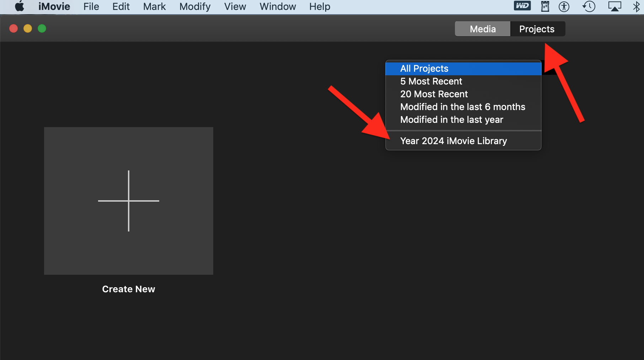Filter by Modified in the last year

click(x=463, y=120)
